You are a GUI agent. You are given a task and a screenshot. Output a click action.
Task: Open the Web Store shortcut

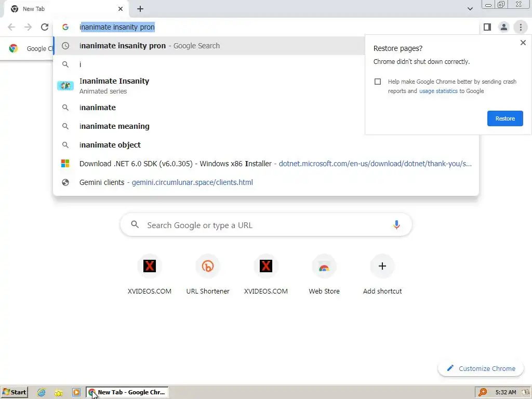(324, 274)
